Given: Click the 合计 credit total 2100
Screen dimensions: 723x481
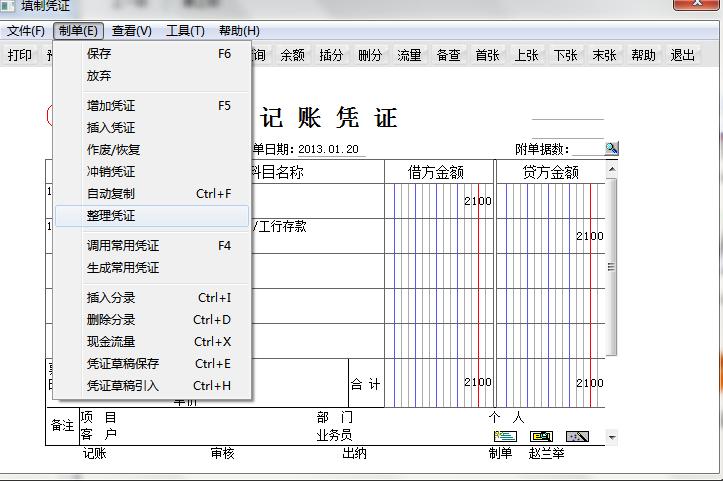Looking at the screenshot, I should click(551, 383).
